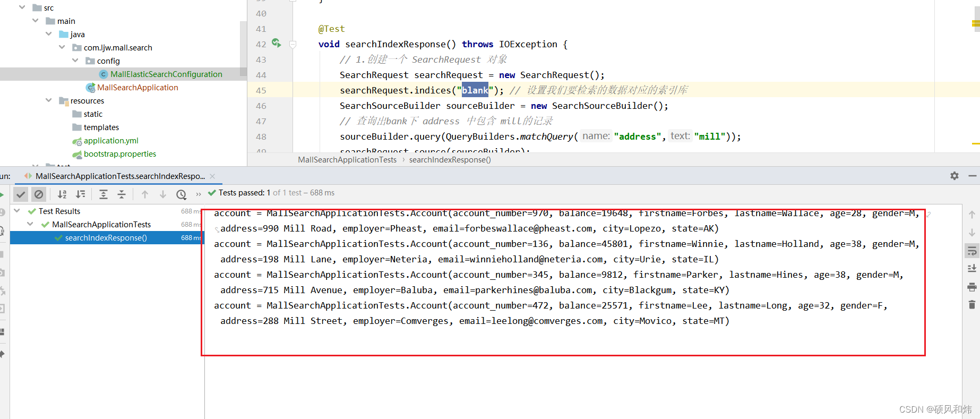Image resolution: width=980 pixels, height=419 pixels.
Task: Go to previous failed test arrow
Action: pos(145,194)
